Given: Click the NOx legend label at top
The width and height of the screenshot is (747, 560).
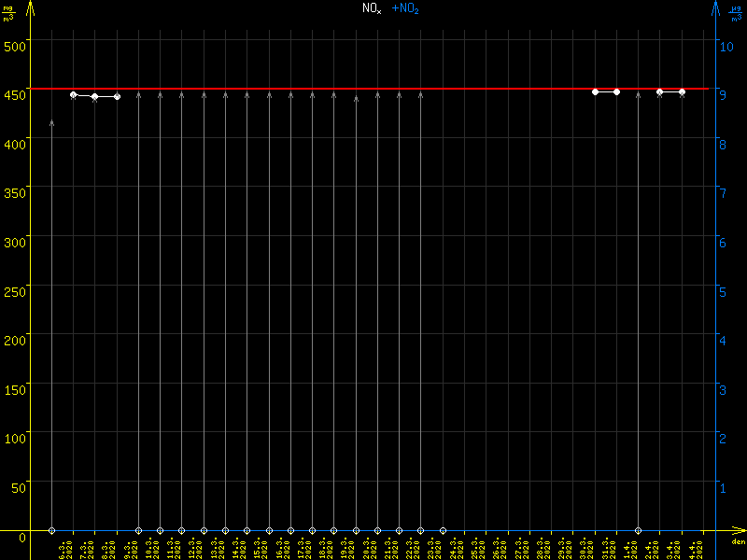Looking at the screenshot, I should [x=372, y=8].
